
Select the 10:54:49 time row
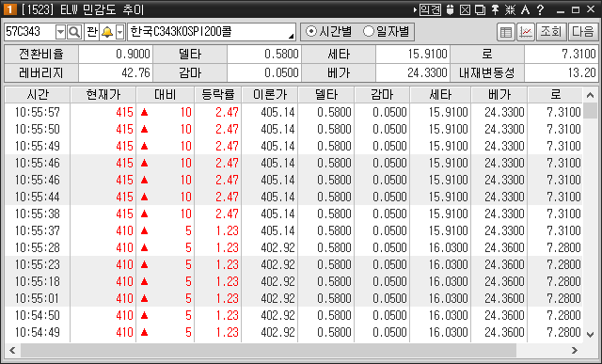[x=293, y=332]
